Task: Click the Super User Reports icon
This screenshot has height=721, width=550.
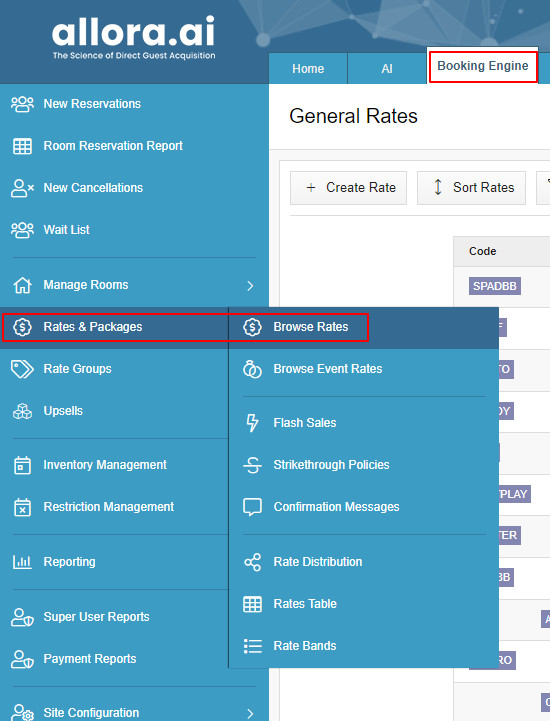Action: 22,617
